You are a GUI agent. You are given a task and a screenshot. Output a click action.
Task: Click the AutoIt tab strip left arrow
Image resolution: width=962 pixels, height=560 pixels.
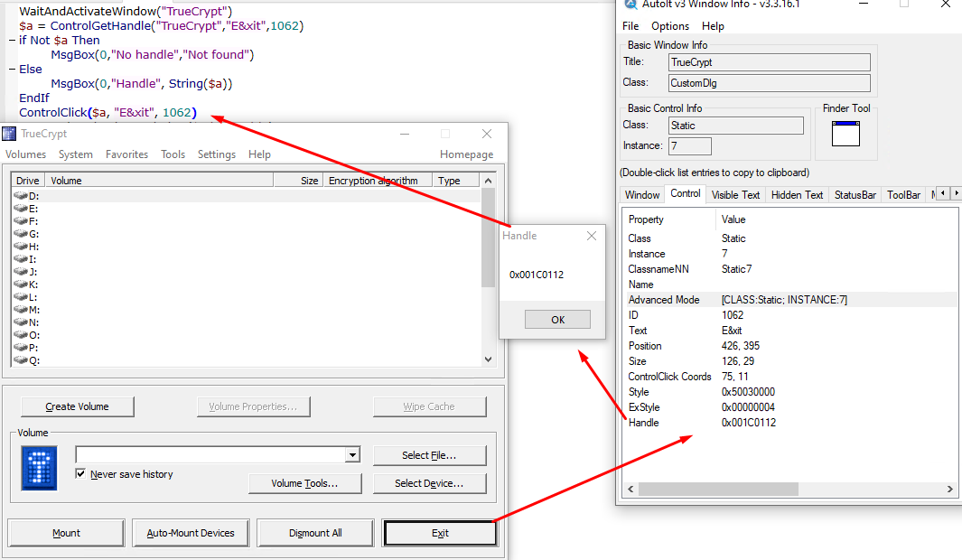tap(944, 193)
